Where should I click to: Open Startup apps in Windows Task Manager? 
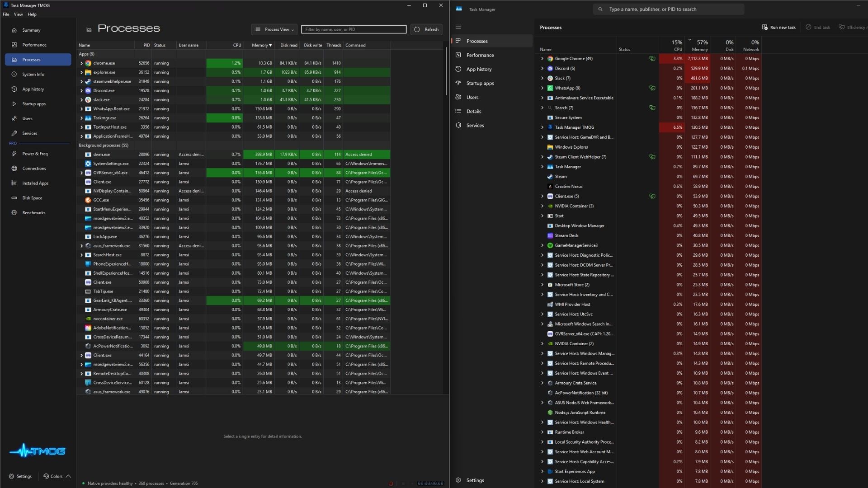tap(492, 83)
